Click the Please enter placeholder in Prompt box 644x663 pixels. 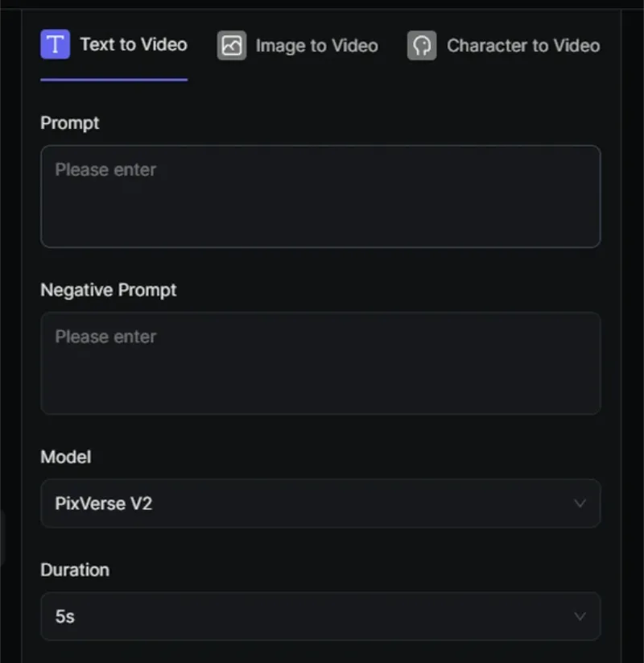click(x=105, y=169)
